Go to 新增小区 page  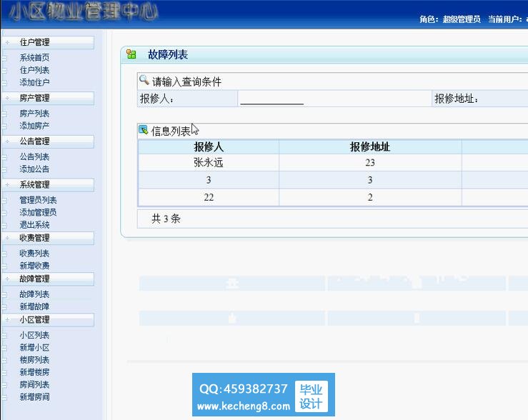coord(34,348)
